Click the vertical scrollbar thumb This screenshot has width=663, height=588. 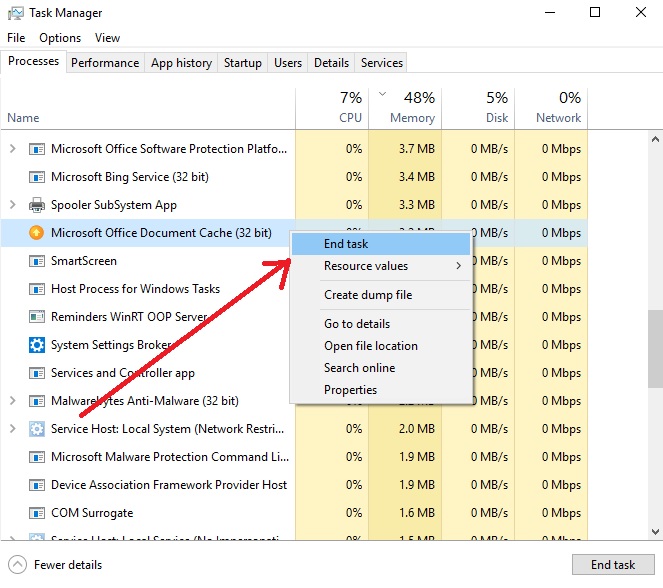coord(655,349)
